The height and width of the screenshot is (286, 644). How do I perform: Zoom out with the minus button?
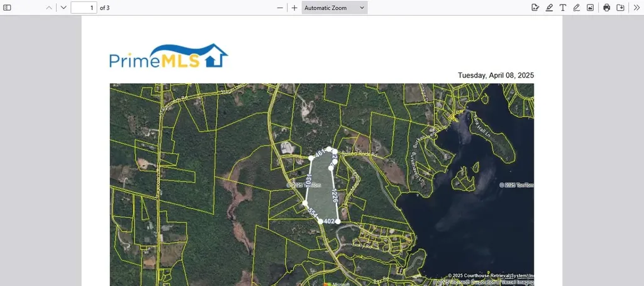click(x=280, y=8)
